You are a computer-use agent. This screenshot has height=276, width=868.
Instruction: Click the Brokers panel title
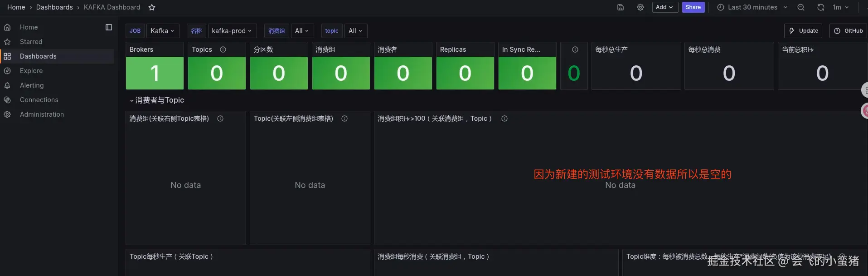click(x=141, y=49)
